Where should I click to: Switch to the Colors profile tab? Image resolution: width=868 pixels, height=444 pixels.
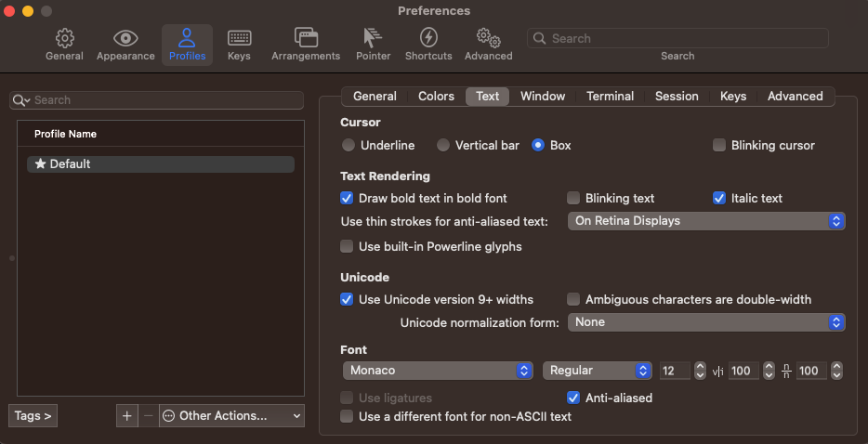(x=436, y=97)
